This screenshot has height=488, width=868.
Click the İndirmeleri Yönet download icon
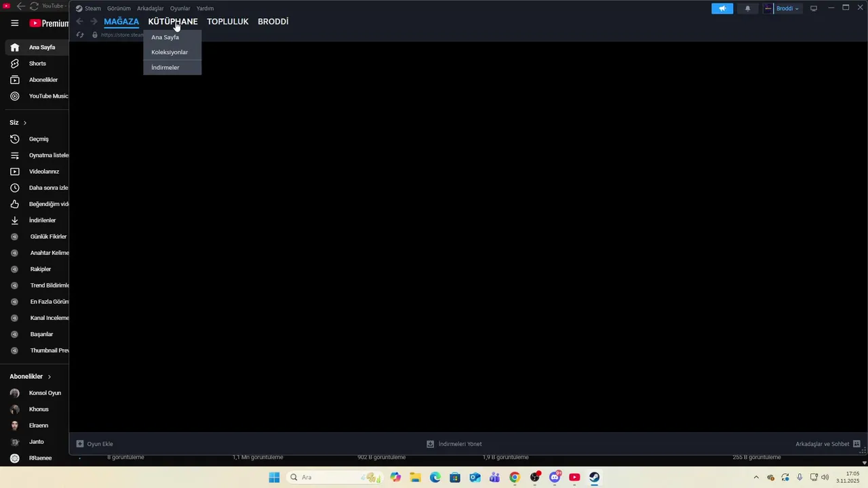tap(430, 444)
